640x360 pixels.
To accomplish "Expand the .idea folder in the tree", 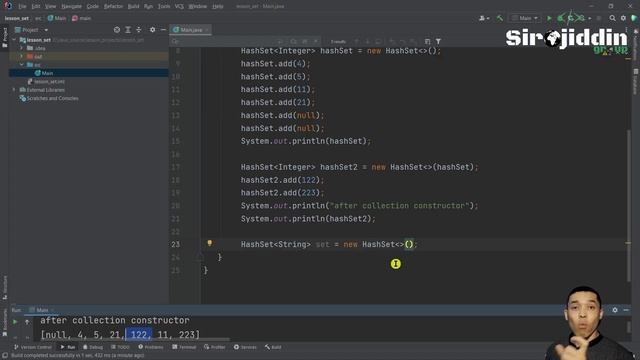I will (22, 48).
